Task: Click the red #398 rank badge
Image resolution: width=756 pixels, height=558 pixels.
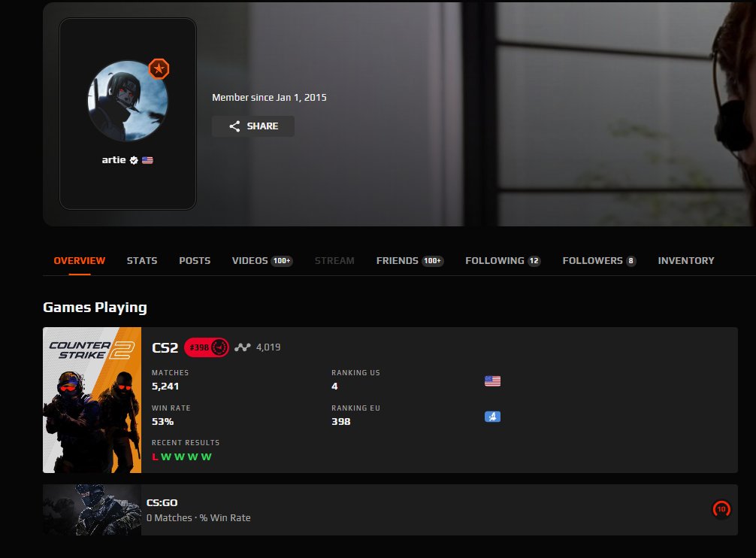Action: coord(207,347)
